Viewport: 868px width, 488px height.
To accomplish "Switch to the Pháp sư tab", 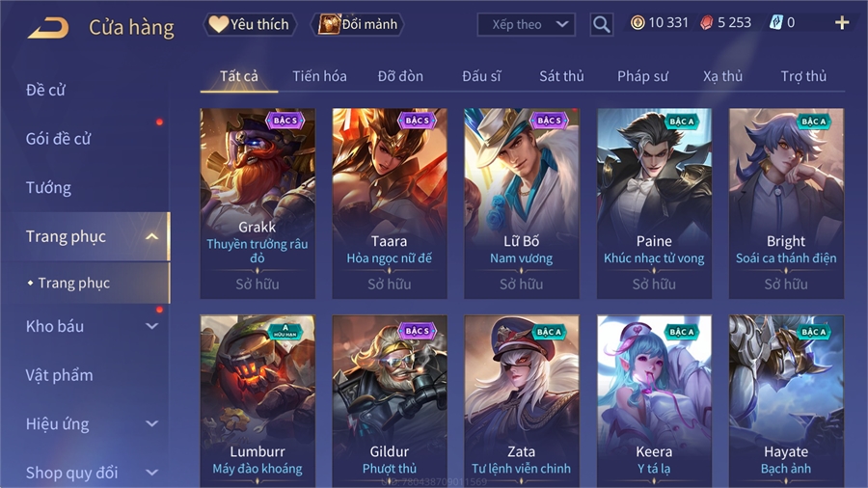I will pyautogui.click(x=642, y=76).
